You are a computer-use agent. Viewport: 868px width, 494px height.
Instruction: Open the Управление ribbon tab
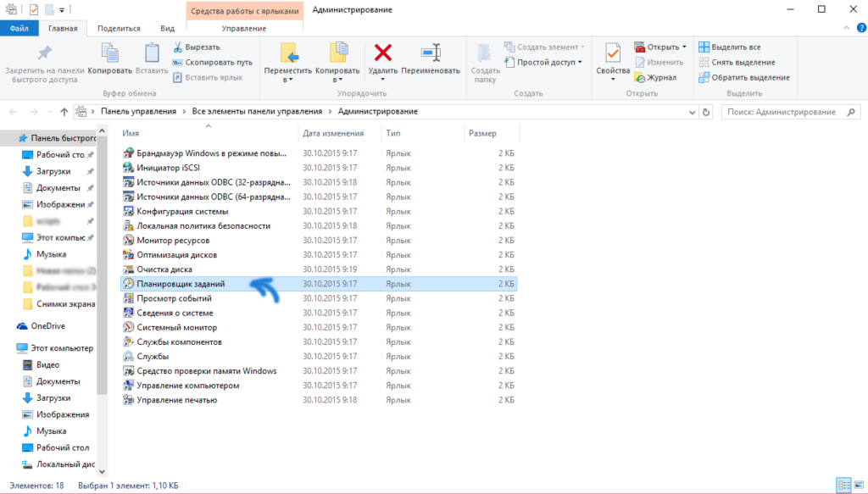tap(243, 28)
